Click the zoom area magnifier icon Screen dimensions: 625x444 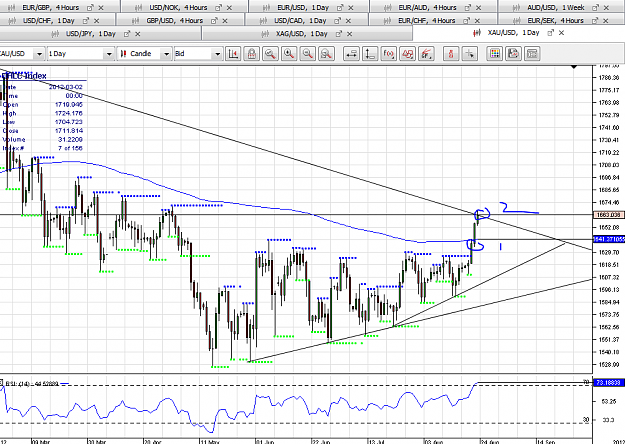[x=270, y=53]
